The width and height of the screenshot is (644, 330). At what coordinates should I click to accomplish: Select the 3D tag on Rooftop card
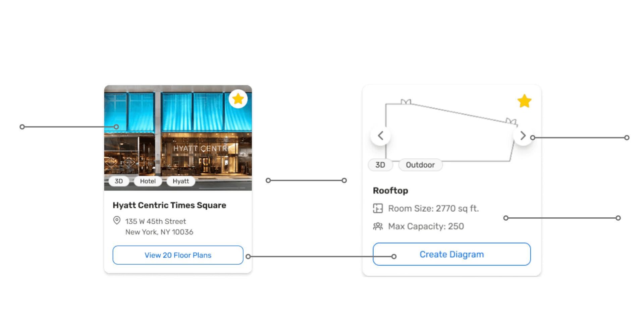380,165
